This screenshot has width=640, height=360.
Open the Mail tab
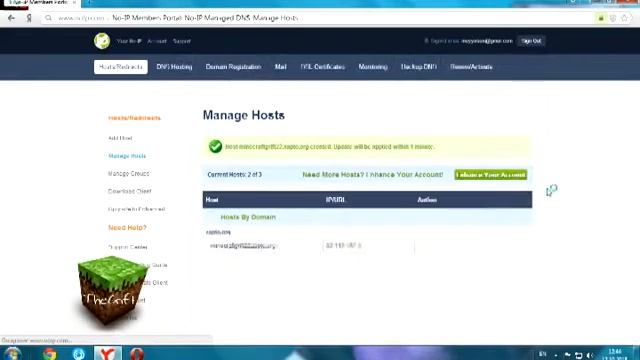pyautogui.click(x=280, y=67)
